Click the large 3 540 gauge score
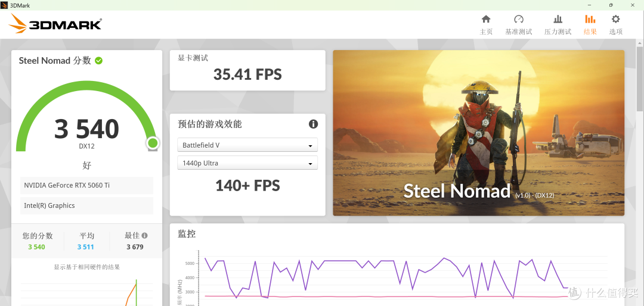Screen dimensions: 644x306 tap(86, 129)
